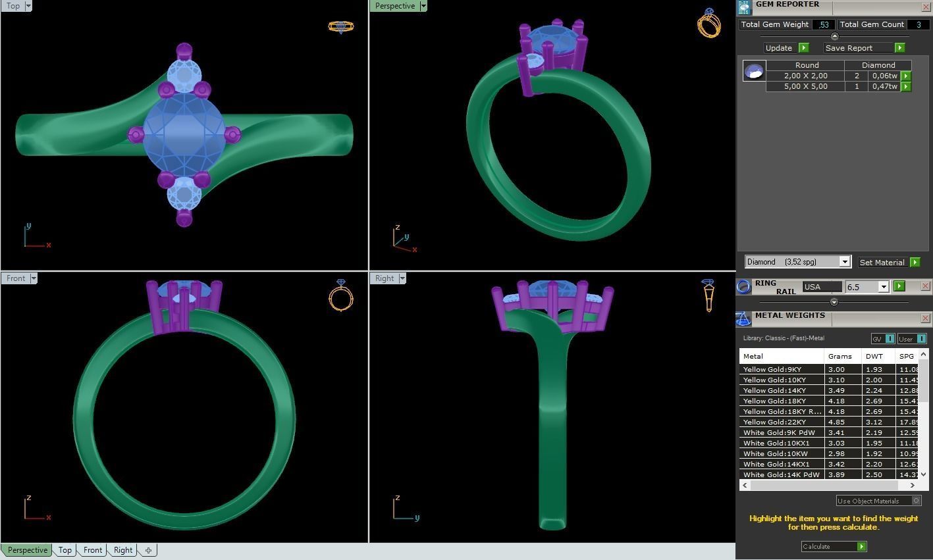This screenshot has height=560, width=933.
Task: Click the orange ring icon in Front viewport
Action: pyautogui.click(x=341, y=295)
